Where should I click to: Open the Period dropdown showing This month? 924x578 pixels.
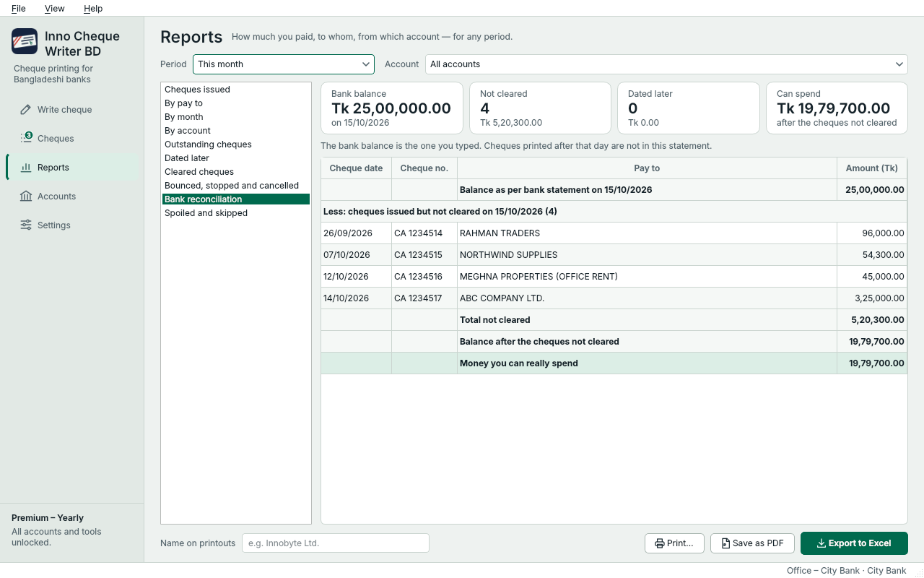click(284, 64)
